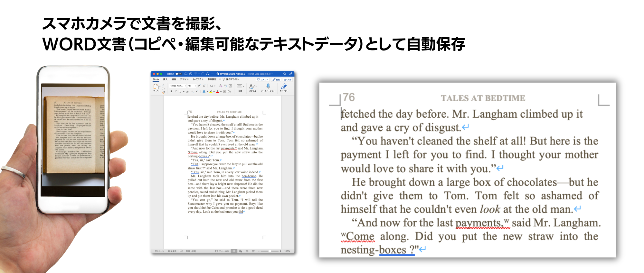This screenshot has width=644, height=273.
Task: Click the proofing book icon in status bar
Action: [181, 251]
